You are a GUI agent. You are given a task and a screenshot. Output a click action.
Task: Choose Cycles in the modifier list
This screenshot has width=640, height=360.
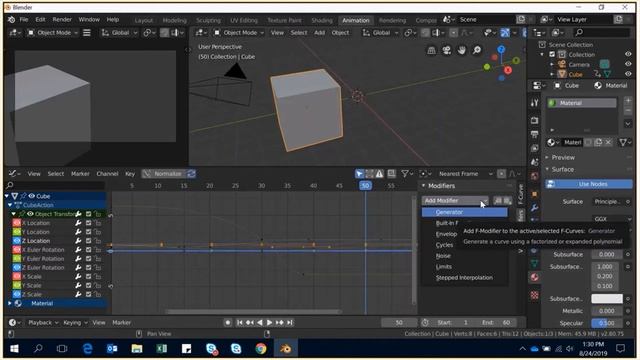[x=444, y=245]
